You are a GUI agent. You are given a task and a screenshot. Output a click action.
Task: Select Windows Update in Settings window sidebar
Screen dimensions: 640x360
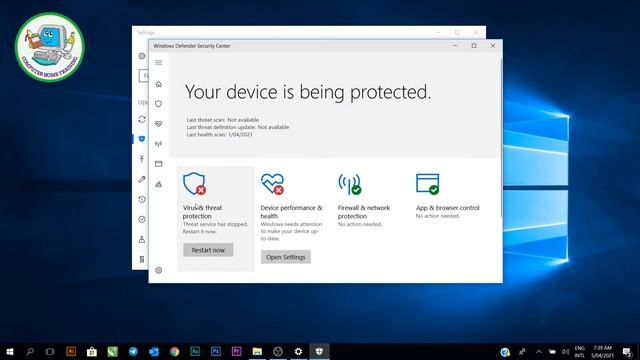coord(142,119)
